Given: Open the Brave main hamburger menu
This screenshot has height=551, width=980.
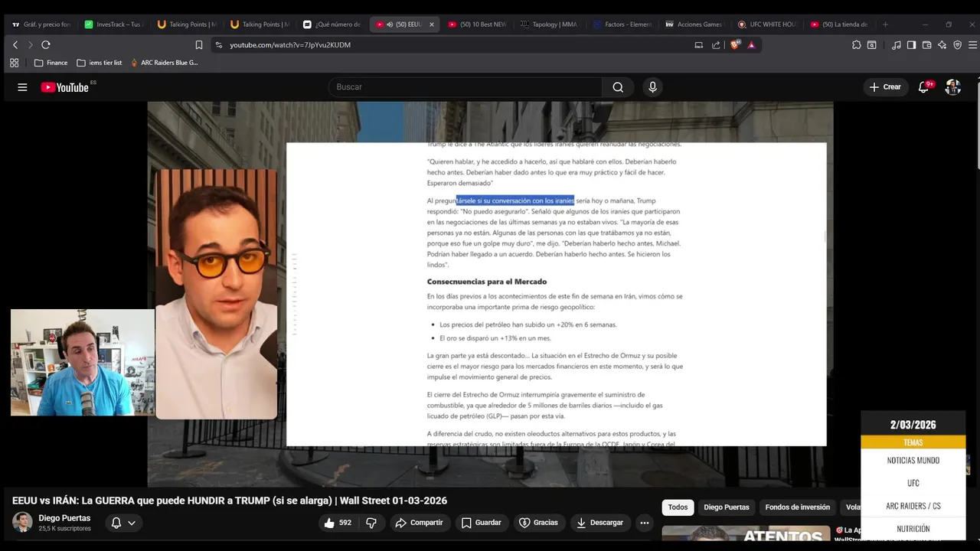Looking at the screenshot, I should [973, 45].
